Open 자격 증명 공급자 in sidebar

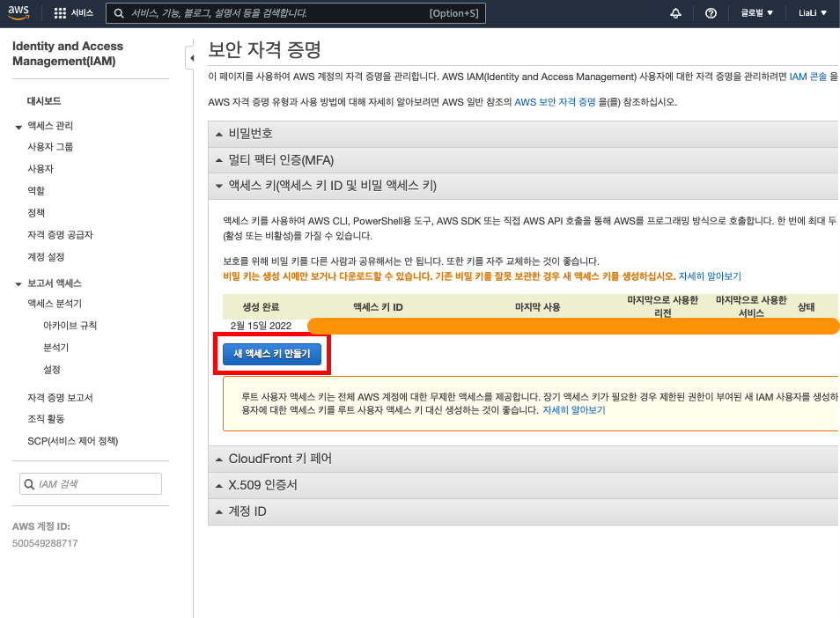click(x=60, y=234)
